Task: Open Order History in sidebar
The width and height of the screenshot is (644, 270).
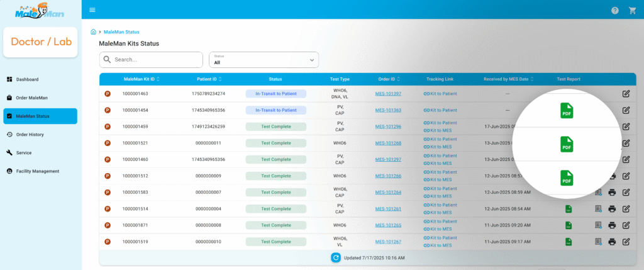Action: click(x=40, y=135)
